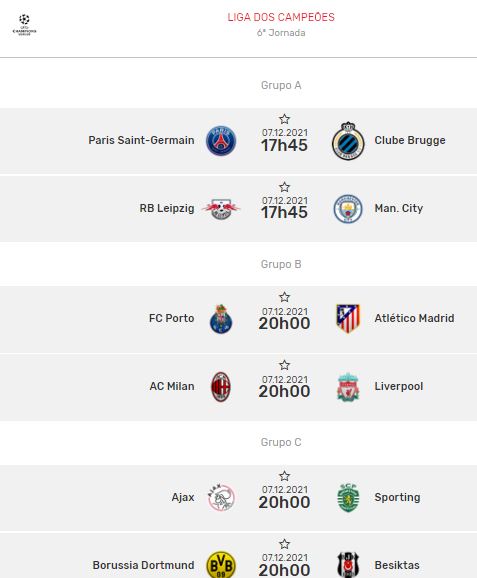
Task: Open the 17h45 PSG match time details
Action: click(284, 145)
